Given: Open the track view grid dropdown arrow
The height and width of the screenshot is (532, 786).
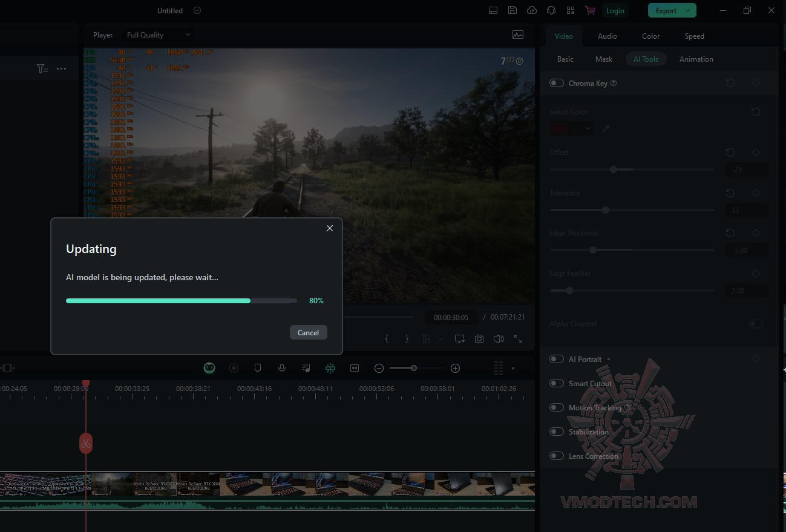Looking at the screenshot, I should click(513, 368).
